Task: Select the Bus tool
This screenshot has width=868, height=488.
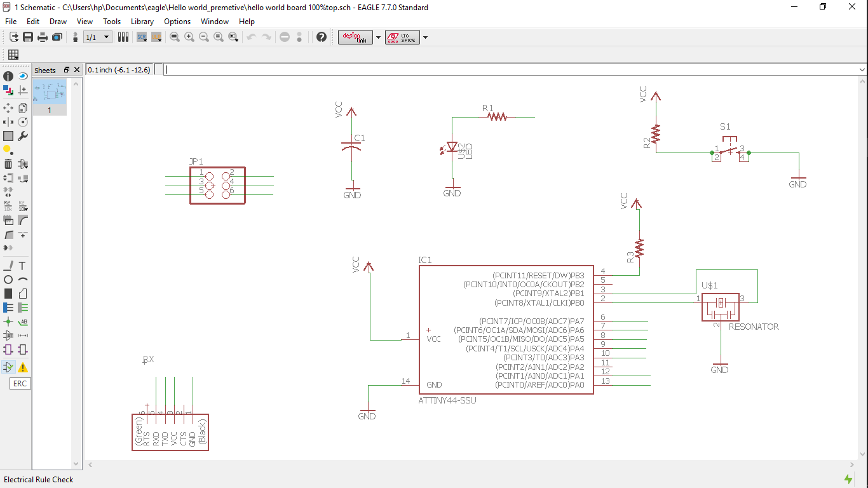Action: [8, 308]
